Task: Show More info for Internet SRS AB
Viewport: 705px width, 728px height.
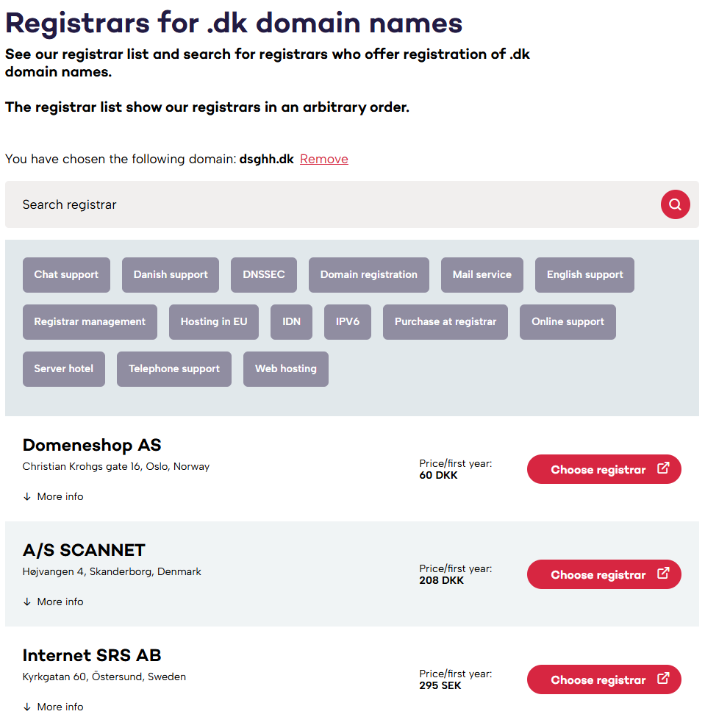Action: [x=54, y=707]
